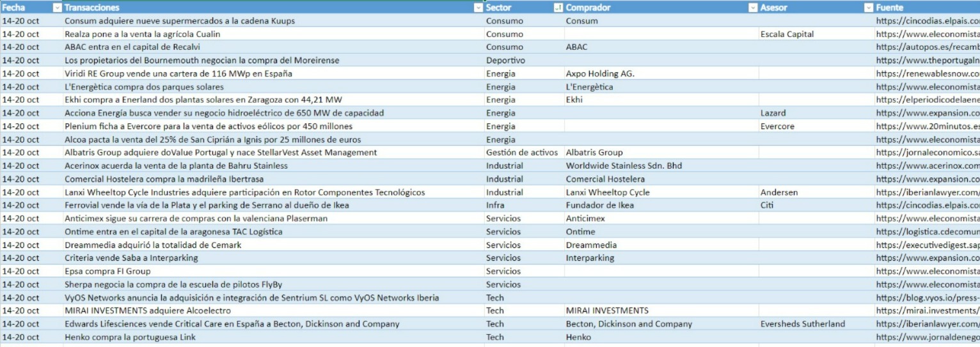Select 'L'Energètica compra dos parques solares' cell
Screen dimensions: 980x347
(273, 86)
